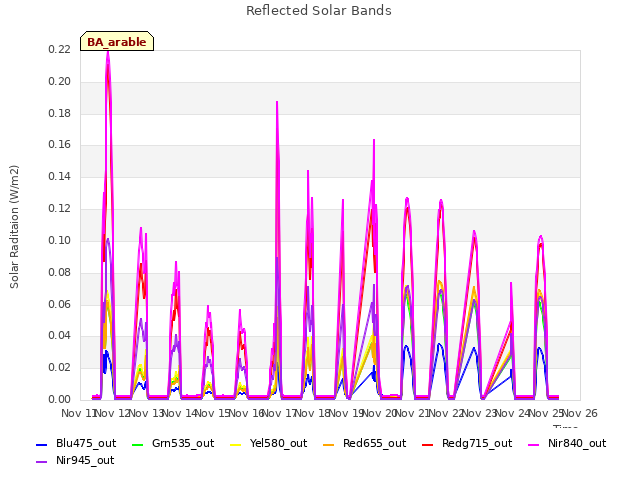This screenshot has height=480, width=640.
Task: Select the Red655_out legend label
Action: pyautogui.click(x=375, y=444)
